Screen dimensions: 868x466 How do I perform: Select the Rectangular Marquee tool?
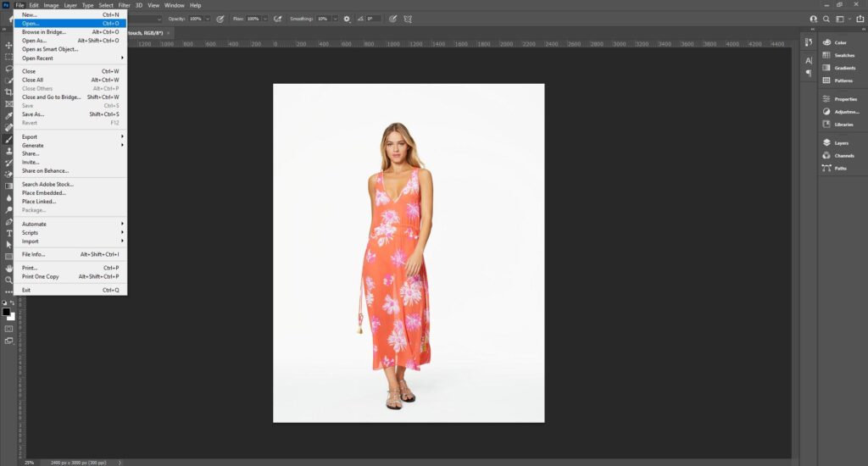[x=8, y=57]
